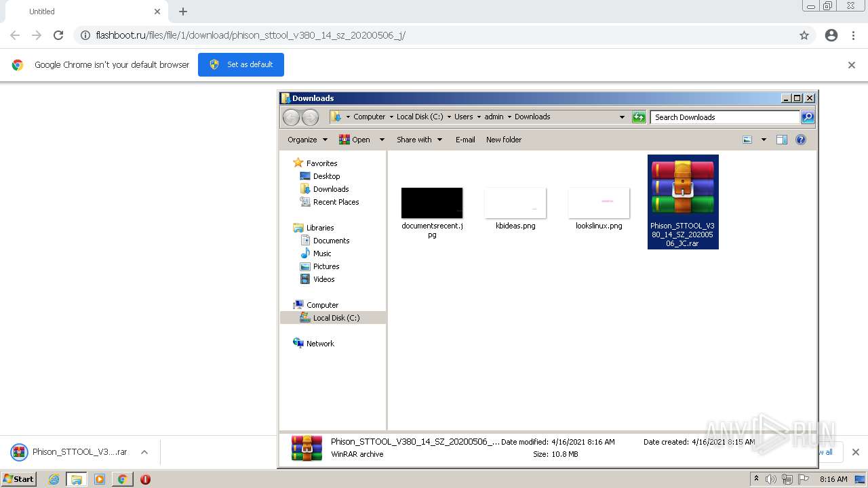Click Local Disk (C:) breadcrumb

pyautogui.click(x=420, y=117)
